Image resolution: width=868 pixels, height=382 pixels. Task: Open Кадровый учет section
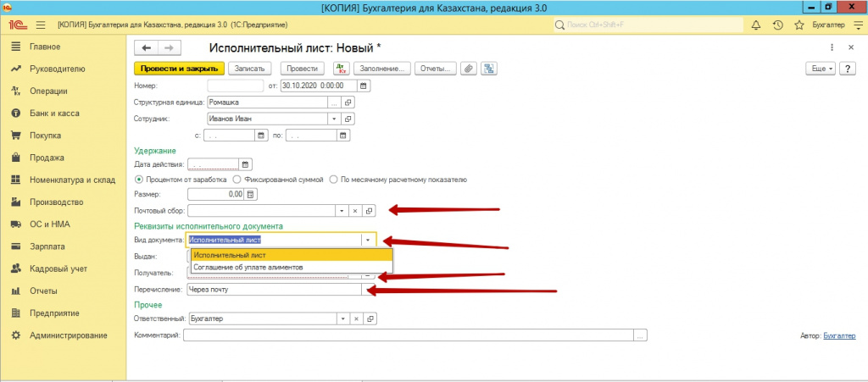click(x=58, y=269)
